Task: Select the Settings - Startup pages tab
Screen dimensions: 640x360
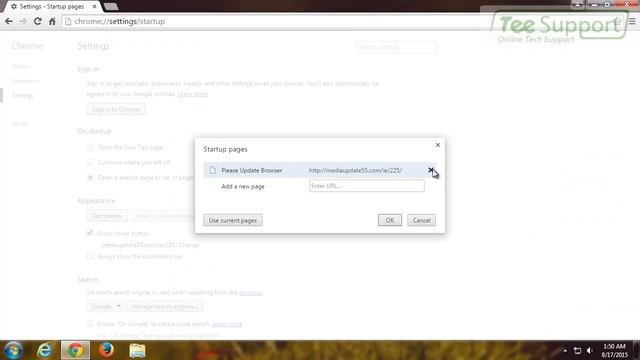Action: 51,7
